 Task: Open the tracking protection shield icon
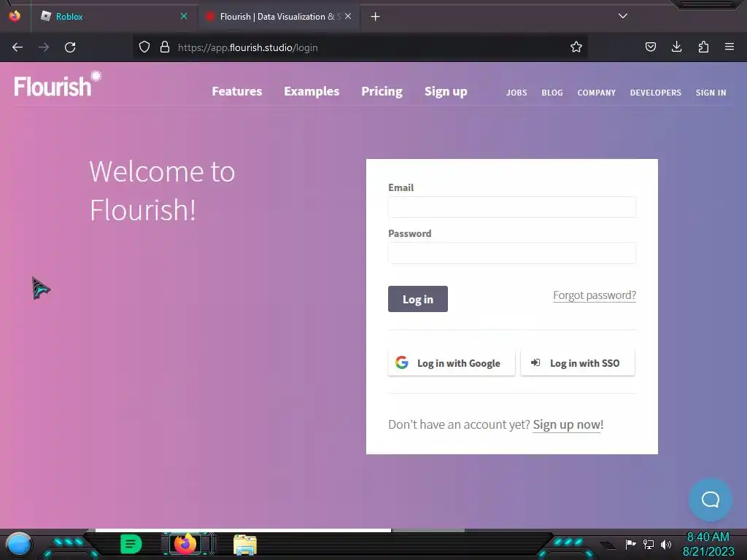point(144,47)
